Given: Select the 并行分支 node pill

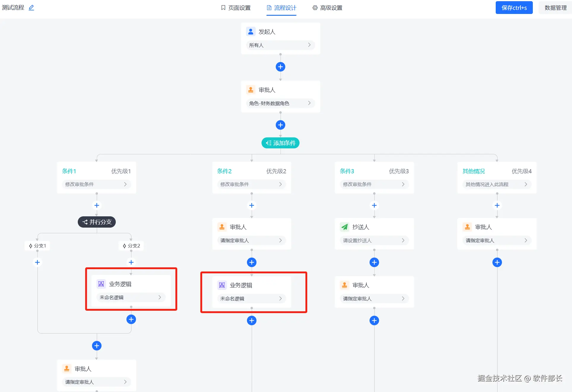Looking at the screenshot, I should coord(97,222).
